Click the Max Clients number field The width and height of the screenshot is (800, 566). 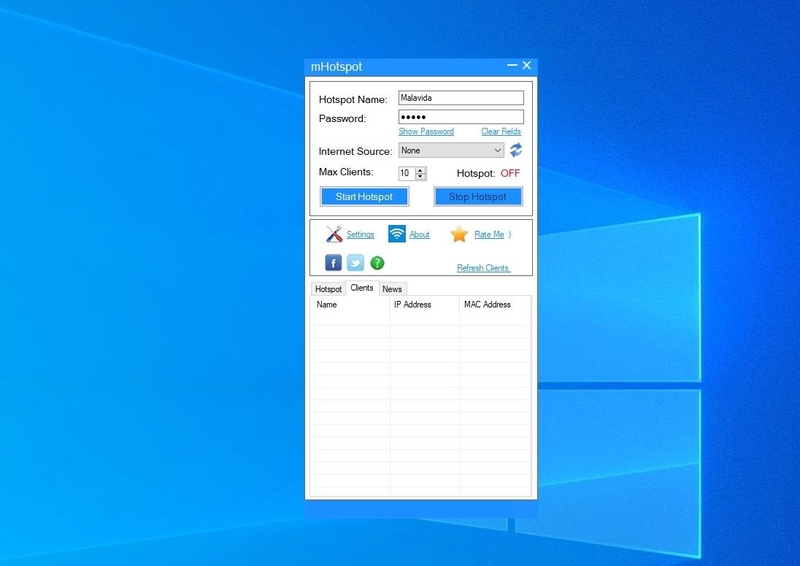[x=407, y=174]
